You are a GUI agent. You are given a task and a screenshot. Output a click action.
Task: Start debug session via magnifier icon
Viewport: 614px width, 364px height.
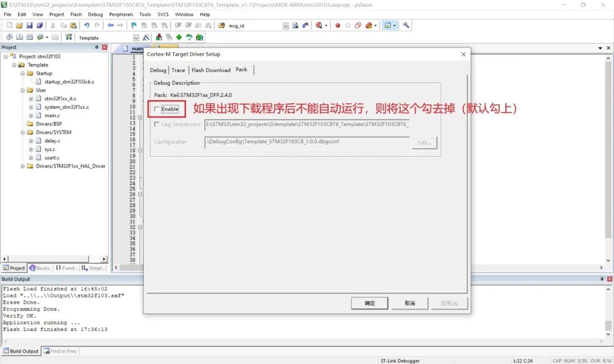click(x=319, y=26)
